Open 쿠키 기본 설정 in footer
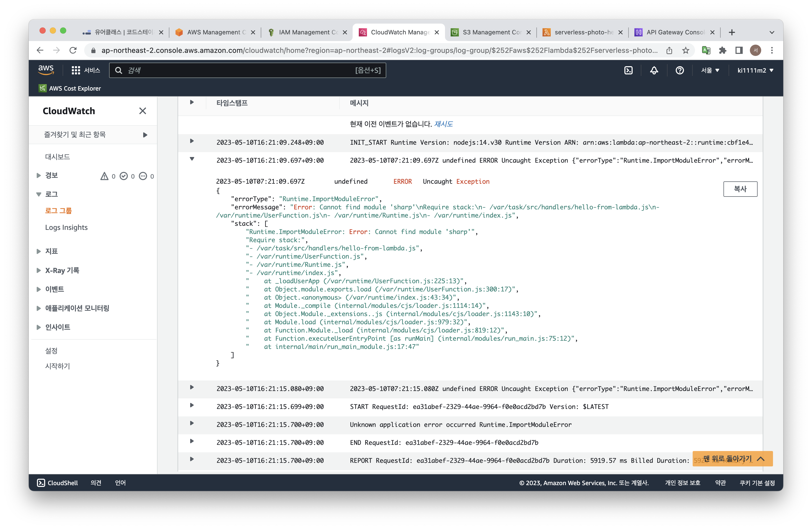812x529 pixels. [x=757, y=483]
